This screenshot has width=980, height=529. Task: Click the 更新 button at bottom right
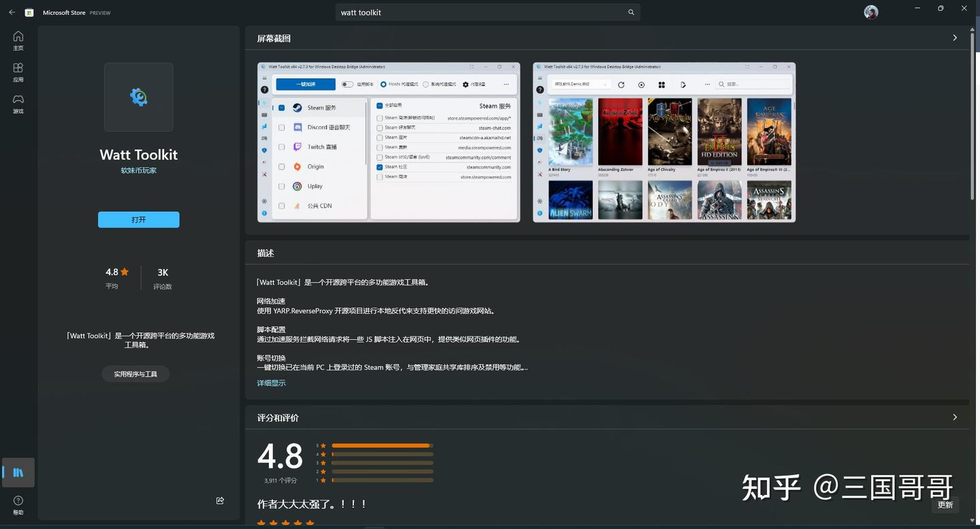click(x=945, y=504)
